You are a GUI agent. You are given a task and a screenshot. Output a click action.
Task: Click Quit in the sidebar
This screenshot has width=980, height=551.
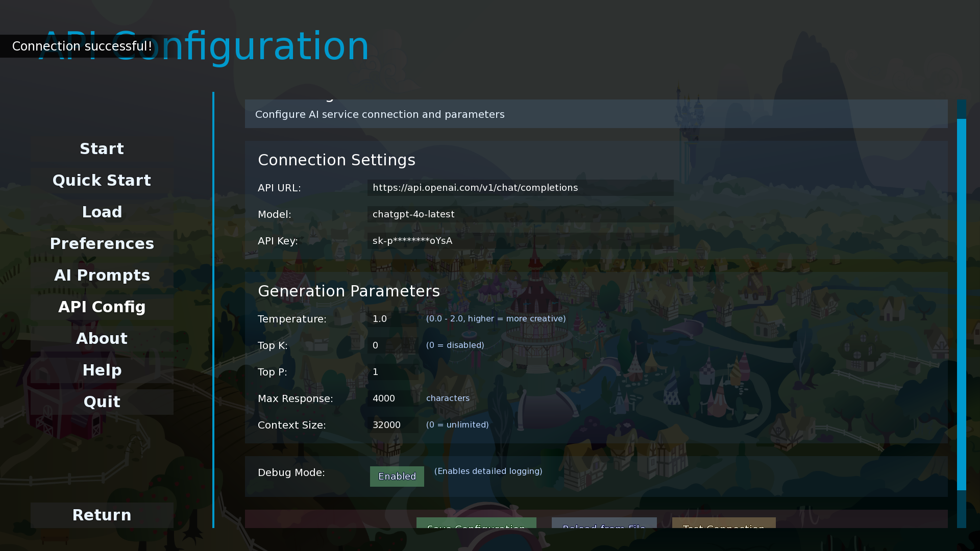(102, 402)
